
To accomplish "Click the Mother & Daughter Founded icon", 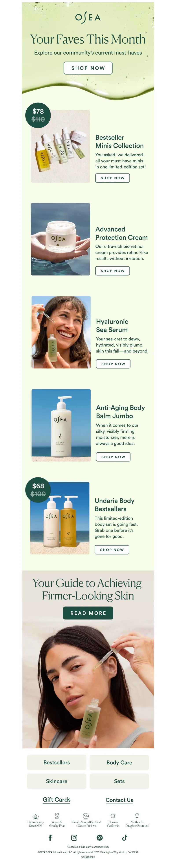I will 137,816.
